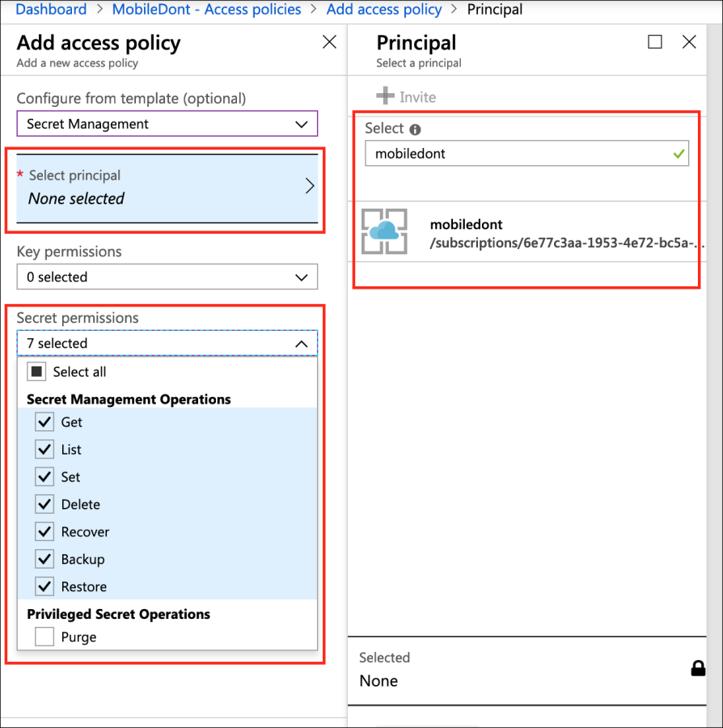
Task: Click the info icon next to Select
Action: pos(415,129)
